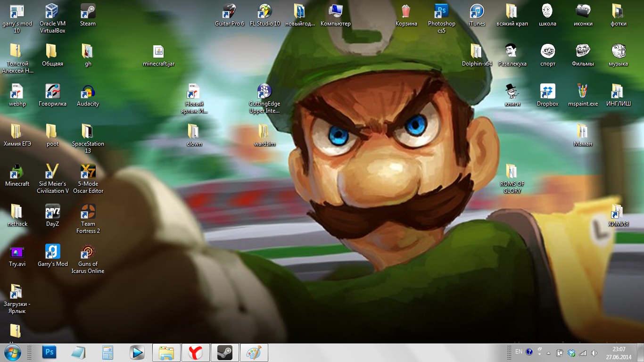Select the DayZ desktop shortcut
Viewport: 644px width, 362px height.
tap(52, 215)
